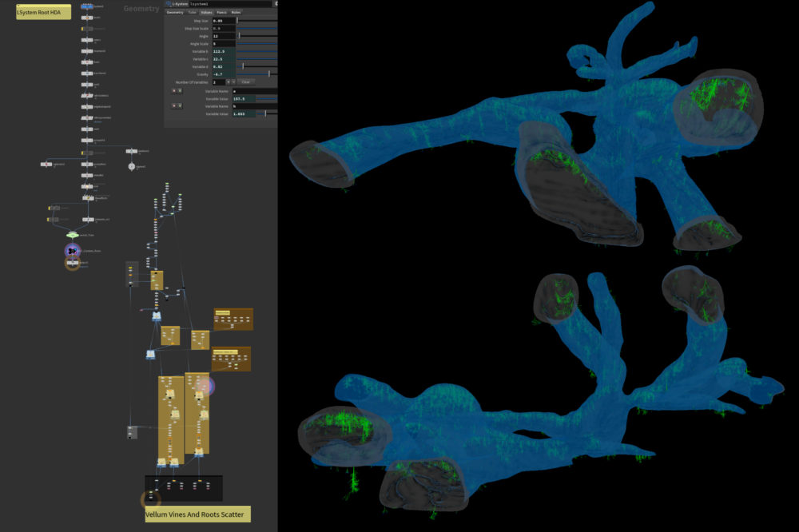Select the top blue node of the chain
Image resolution: width=799 pixels, height=532 pixels.
coord(86,6)
